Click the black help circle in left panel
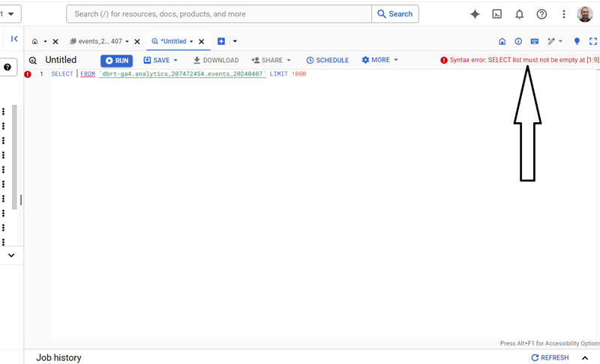Viewport: 600px width, 364px height. click(x=7, y=67)
